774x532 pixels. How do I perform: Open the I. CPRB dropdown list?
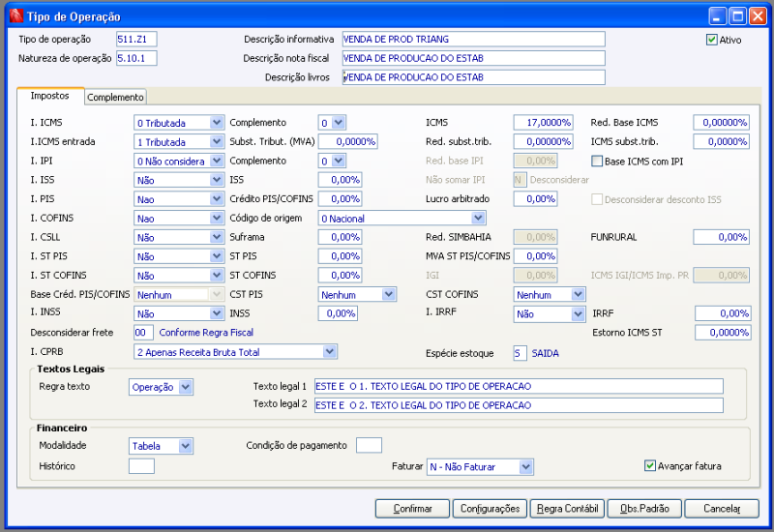pyautogui.click(x=330, y=351)
